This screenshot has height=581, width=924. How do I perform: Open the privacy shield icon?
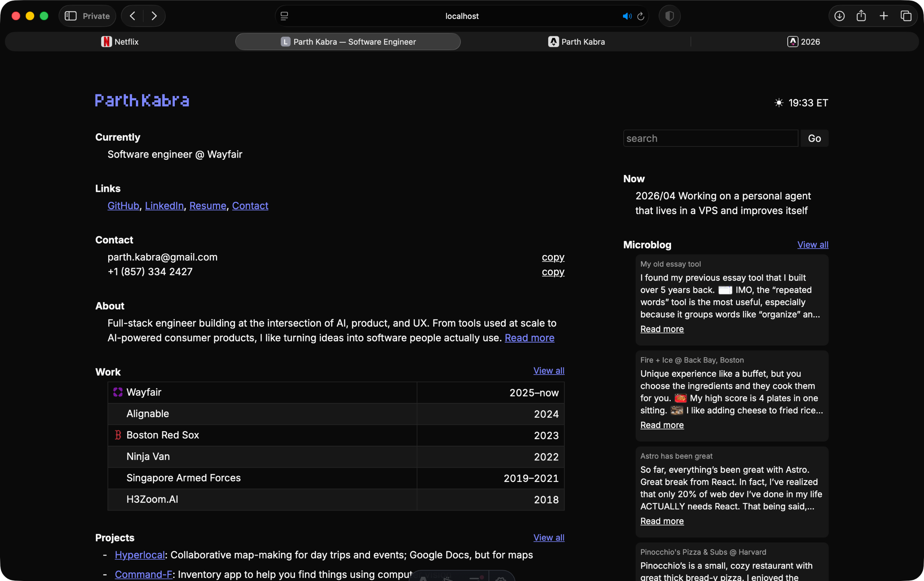(x=670, y=16)
